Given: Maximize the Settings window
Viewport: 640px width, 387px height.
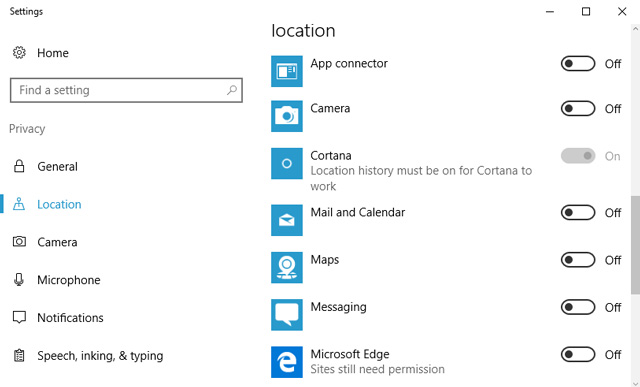Looking at the screenshot, I should pyautogui.click(x=586, y=11).
